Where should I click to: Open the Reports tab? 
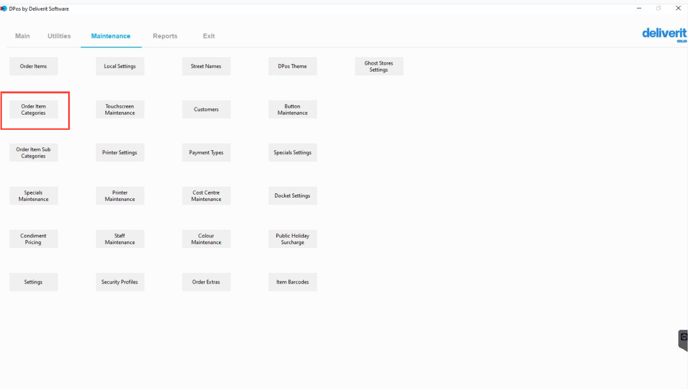(165, 36)
